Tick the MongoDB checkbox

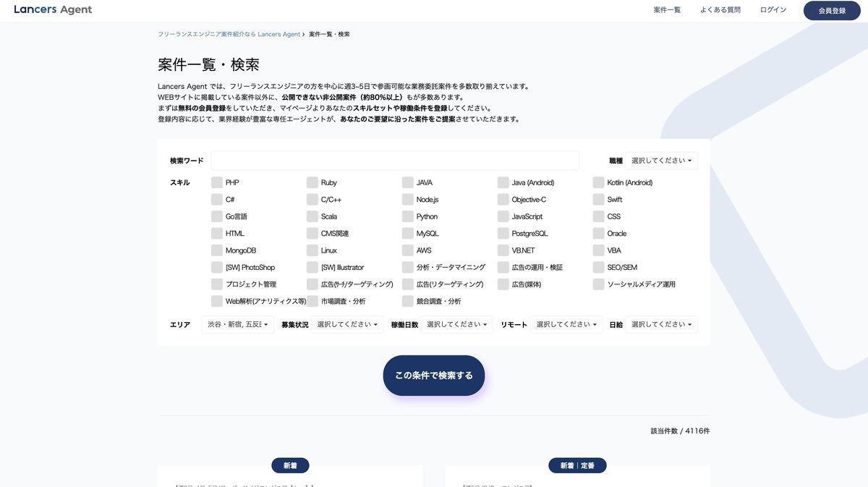click(x=217, y=250)
